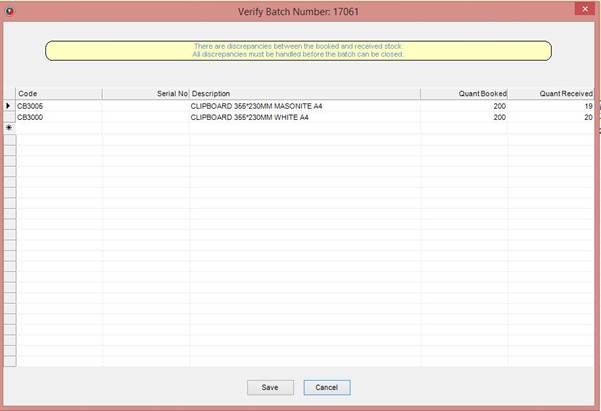
Task: Select the CB3000 code cell
Action: (x=58, y=116)
